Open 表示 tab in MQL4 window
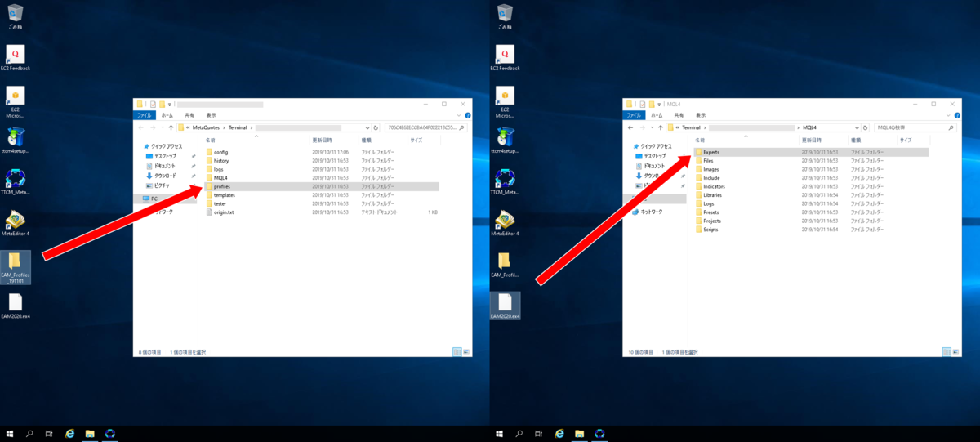 tap(702, 116)
